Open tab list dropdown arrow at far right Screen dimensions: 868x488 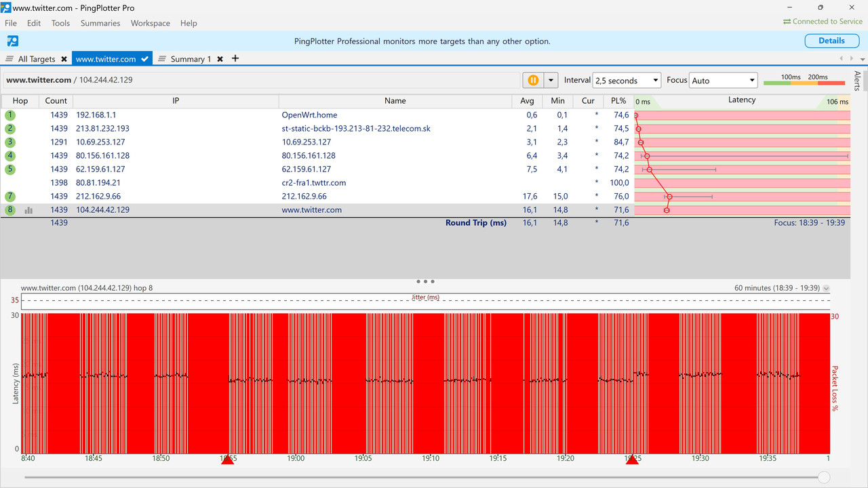pos(861,59)
